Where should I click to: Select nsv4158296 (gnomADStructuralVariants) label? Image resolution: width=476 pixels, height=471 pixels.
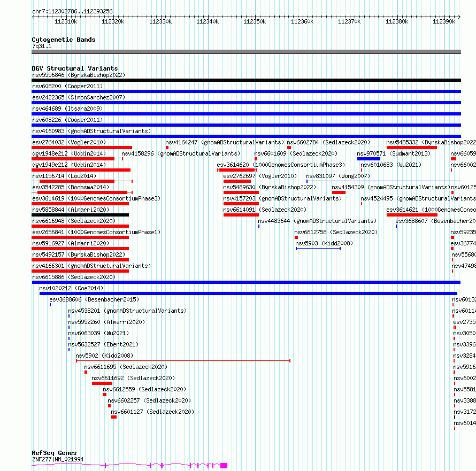point(181,153)
